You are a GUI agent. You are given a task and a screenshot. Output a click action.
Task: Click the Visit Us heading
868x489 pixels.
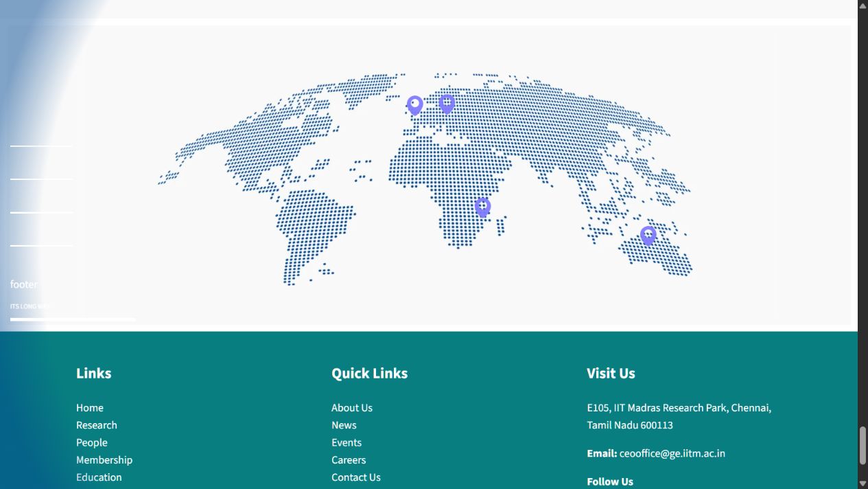click(x=611, y=374)
